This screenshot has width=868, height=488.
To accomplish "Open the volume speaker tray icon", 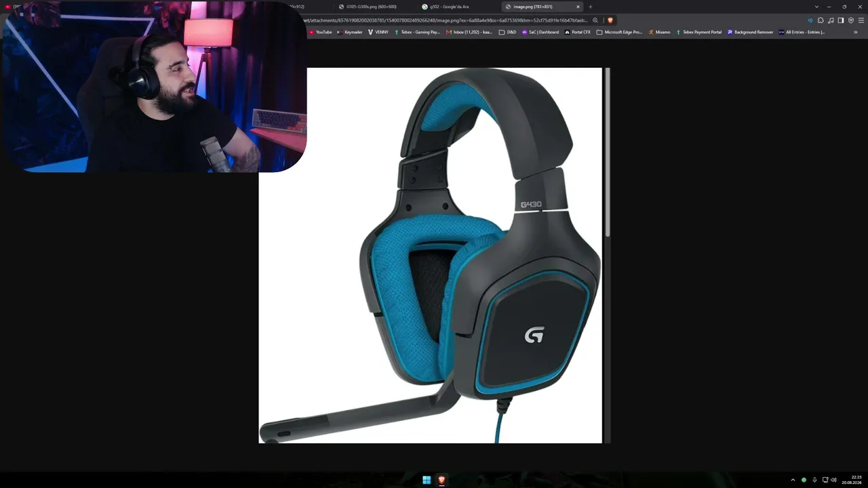I will pos(834,480).
